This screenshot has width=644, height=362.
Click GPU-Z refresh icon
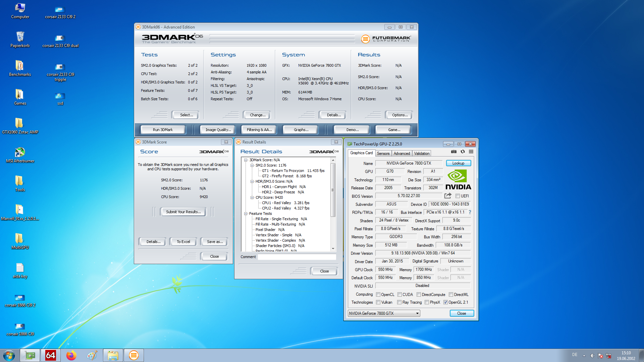[463, 152]
